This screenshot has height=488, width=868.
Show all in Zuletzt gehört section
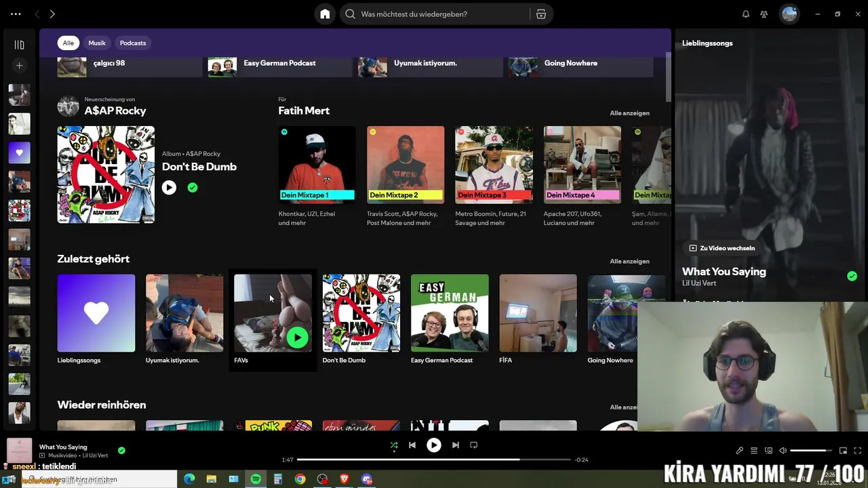pyautogui.click(x=629, y=262)
